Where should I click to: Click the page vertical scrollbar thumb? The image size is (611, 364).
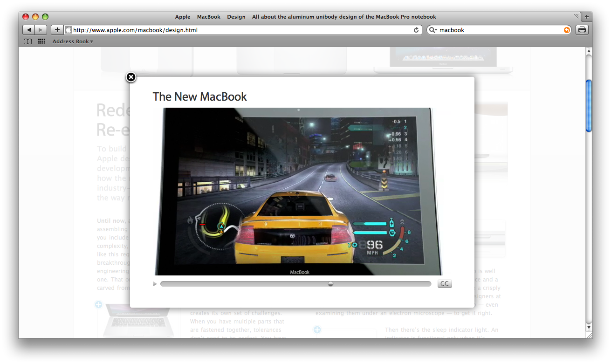(589, 106)
